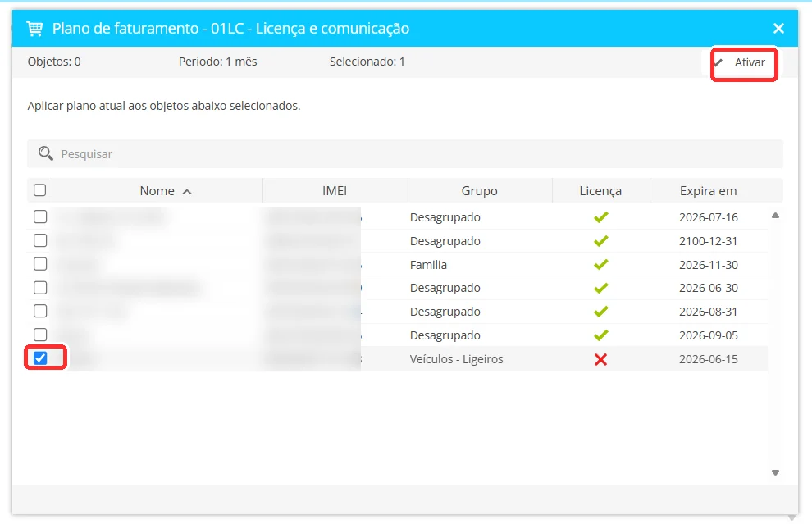Click the Período: 1 mês label
This screenshot has height=524, width=812.
[x=217, y=62]
